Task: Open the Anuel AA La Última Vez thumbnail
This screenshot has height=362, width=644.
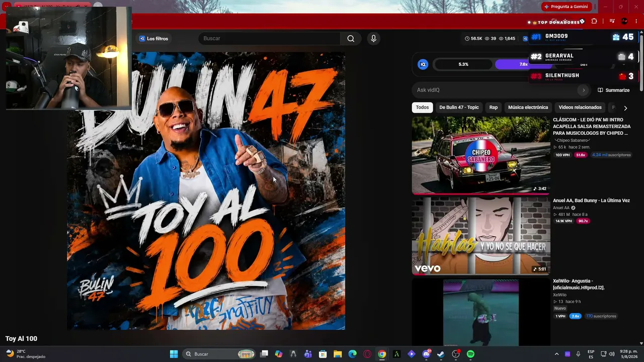Action: 481,236
